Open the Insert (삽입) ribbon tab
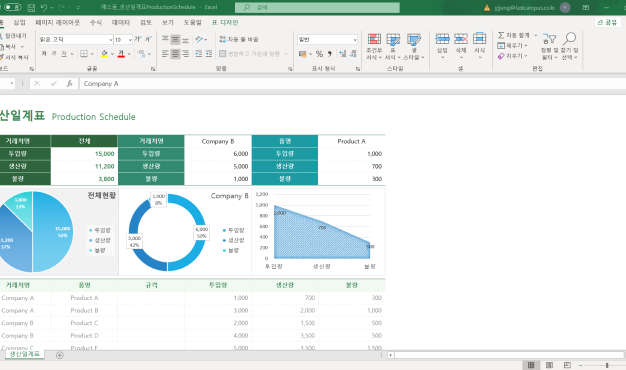The image size is (626, 370). pos(19,22)
